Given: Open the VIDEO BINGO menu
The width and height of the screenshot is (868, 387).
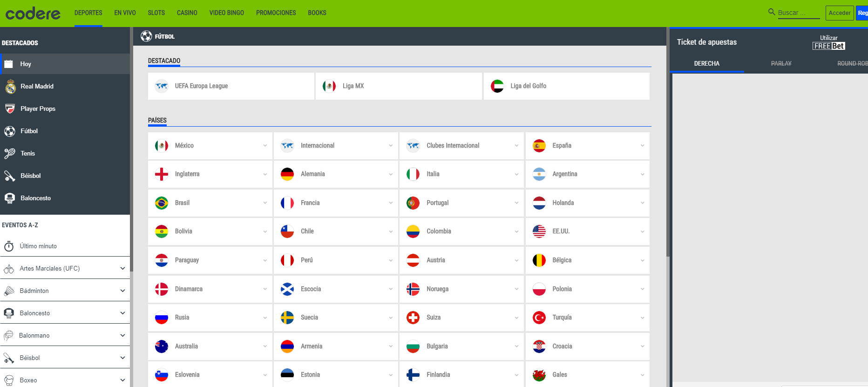Looking at the screenshot, I should 227,13.
